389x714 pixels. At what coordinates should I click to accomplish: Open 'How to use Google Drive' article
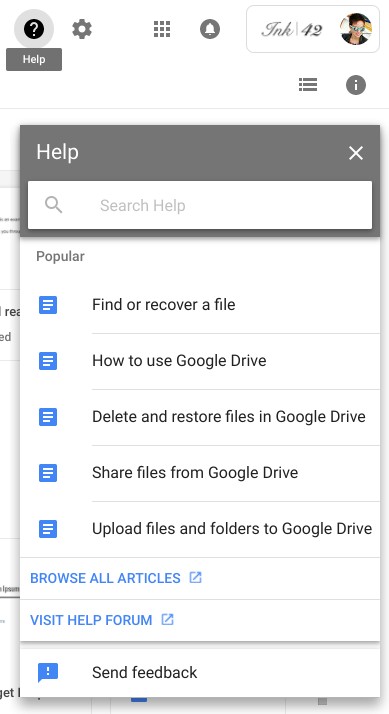click(x=200, y=361)
